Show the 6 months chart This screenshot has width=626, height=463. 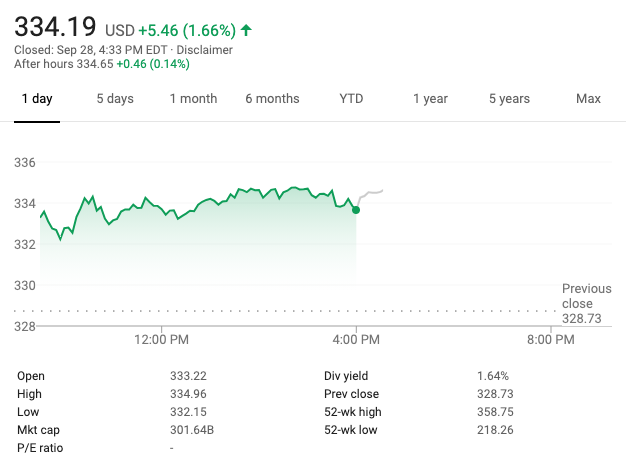point(272,99)
